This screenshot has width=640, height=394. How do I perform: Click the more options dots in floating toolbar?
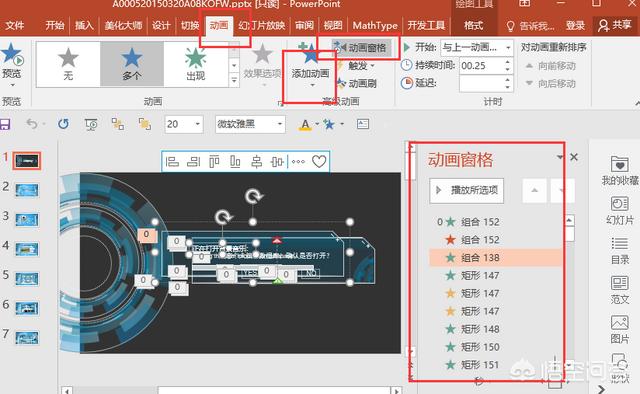pos(298,162)
